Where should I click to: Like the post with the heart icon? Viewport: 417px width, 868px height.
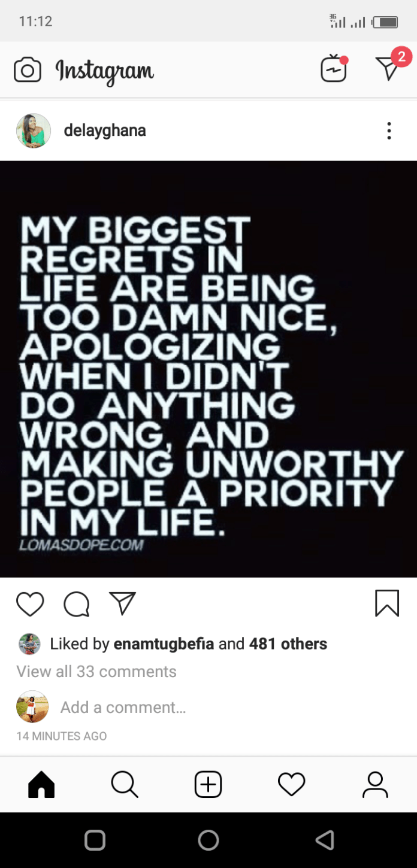pos(30,603)
